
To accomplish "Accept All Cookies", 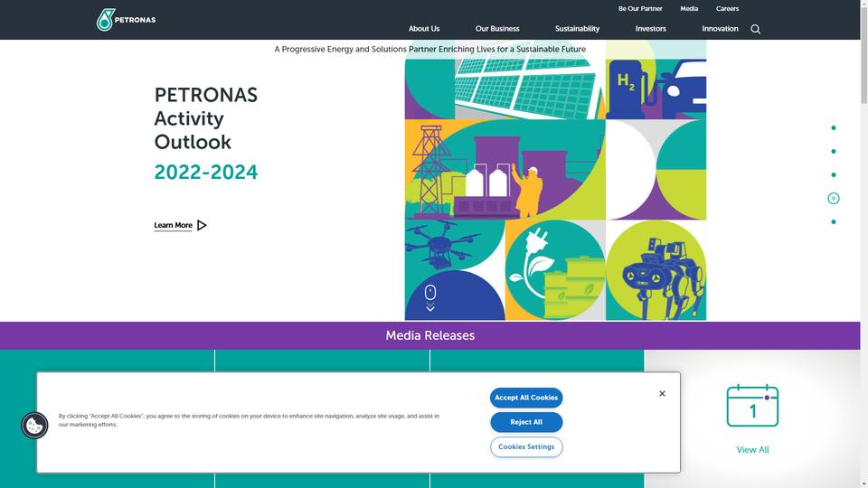I will (526, 398).
